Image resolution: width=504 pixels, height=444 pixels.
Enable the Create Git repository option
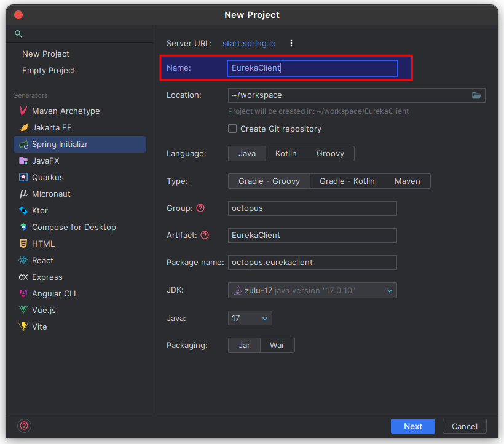click(x=232, y=129)
